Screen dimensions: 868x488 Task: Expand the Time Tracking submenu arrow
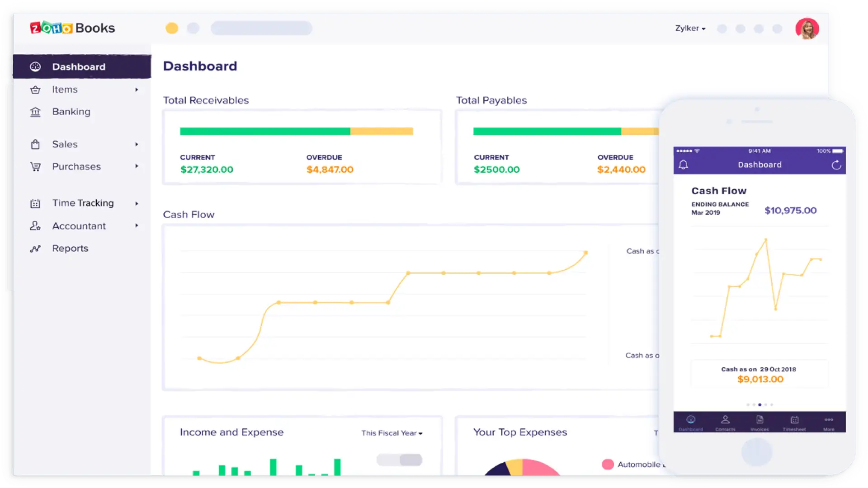[137, 202]
